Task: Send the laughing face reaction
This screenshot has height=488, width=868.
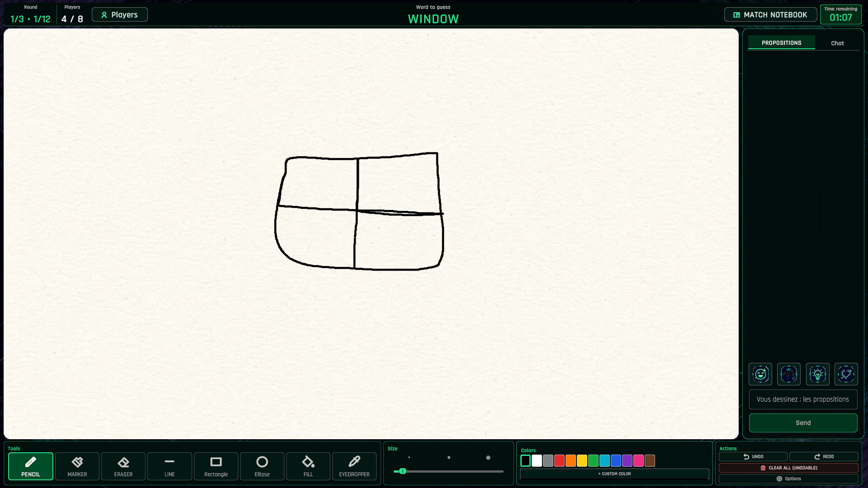Action: point(760,374)
